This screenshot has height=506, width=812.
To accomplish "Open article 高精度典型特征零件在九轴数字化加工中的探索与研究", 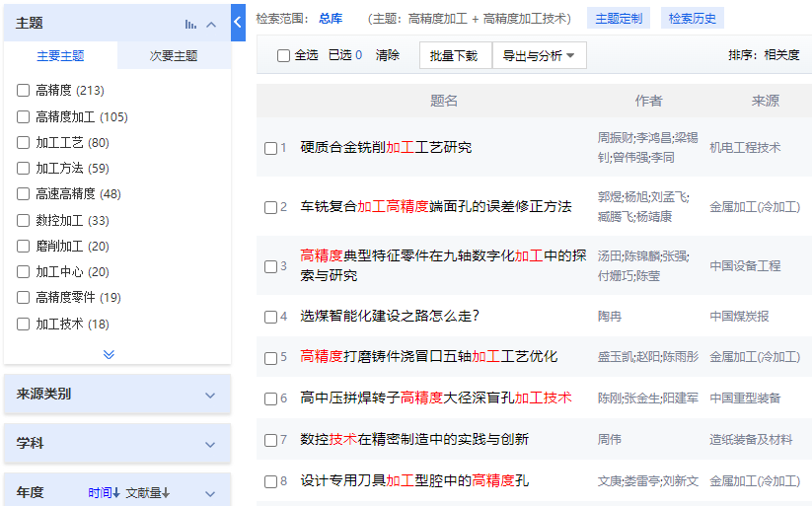I will [443, 265].
